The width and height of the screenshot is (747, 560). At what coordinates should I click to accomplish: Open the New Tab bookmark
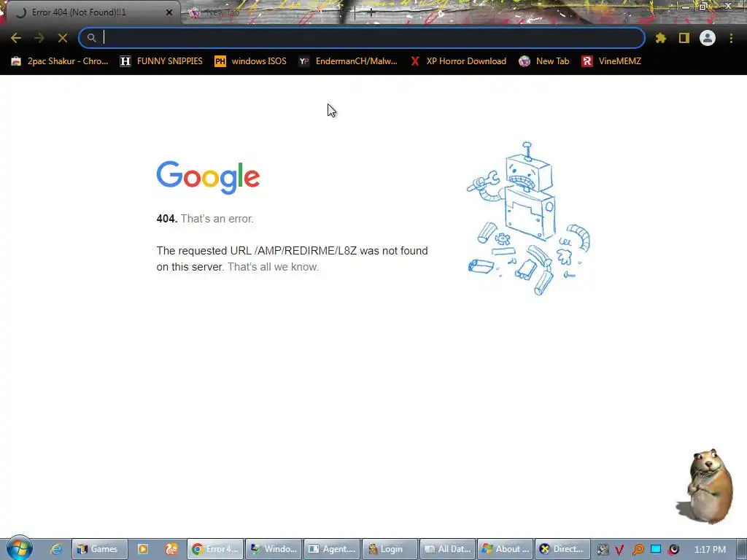click(x=544, y=61)
